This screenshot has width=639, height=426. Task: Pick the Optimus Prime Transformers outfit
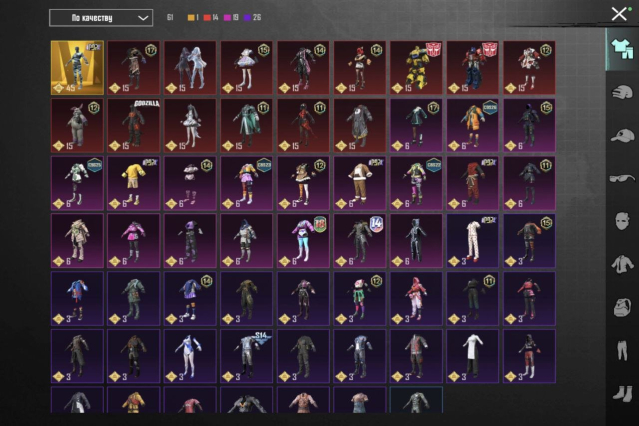(x=472, y=67)
